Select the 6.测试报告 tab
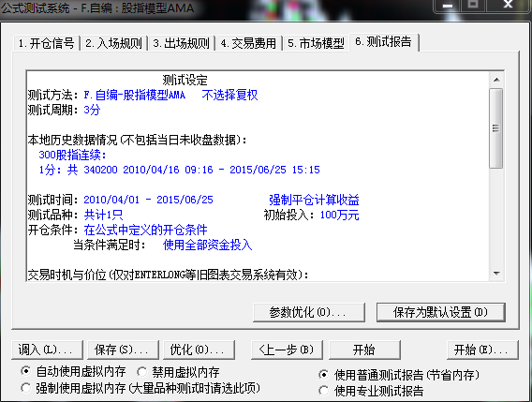The height and width of the screenshot is (402, 532). click(384, 42)
